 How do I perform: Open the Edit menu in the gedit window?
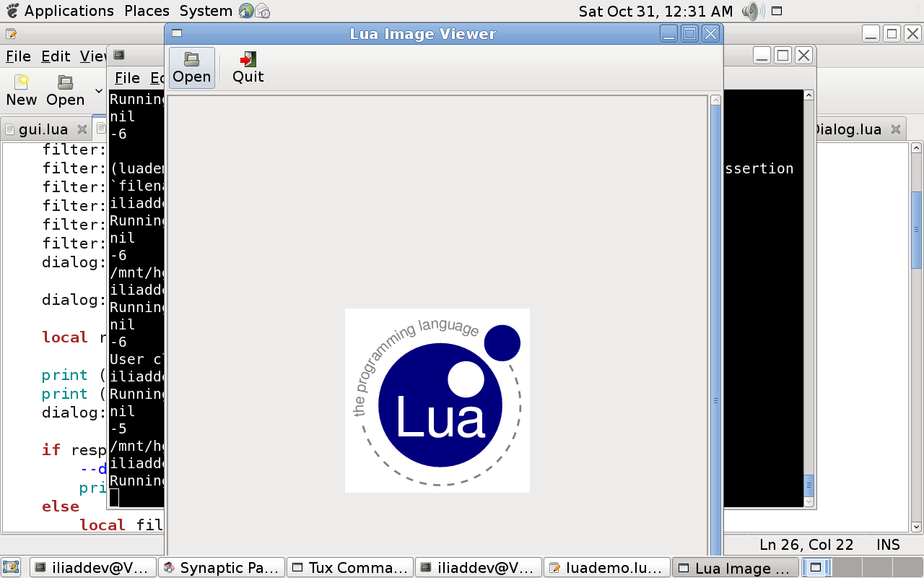(56, 56)
